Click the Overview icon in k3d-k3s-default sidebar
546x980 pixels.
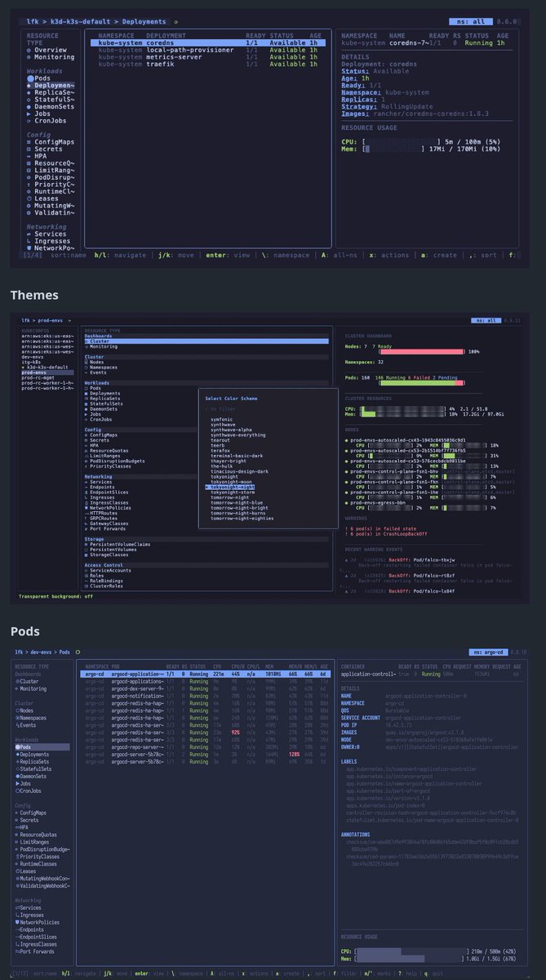(29, 50)
